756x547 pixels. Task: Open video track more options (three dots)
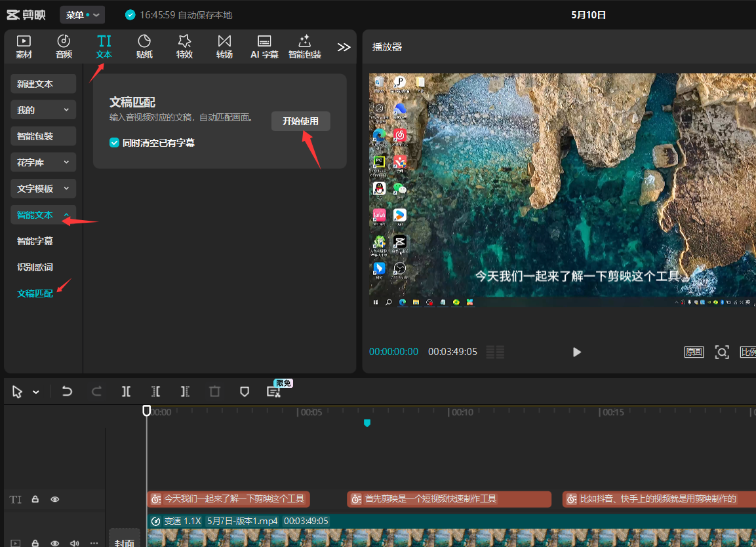click(94, 543)
